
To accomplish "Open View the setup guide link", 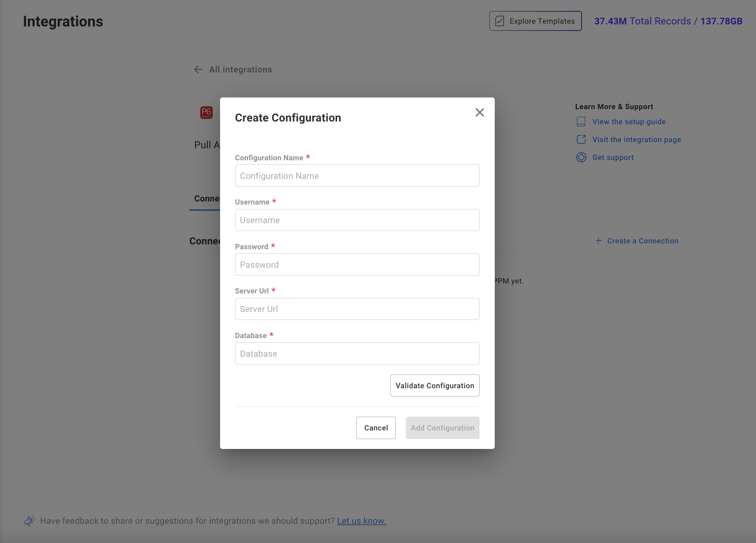I will point(629,122).
